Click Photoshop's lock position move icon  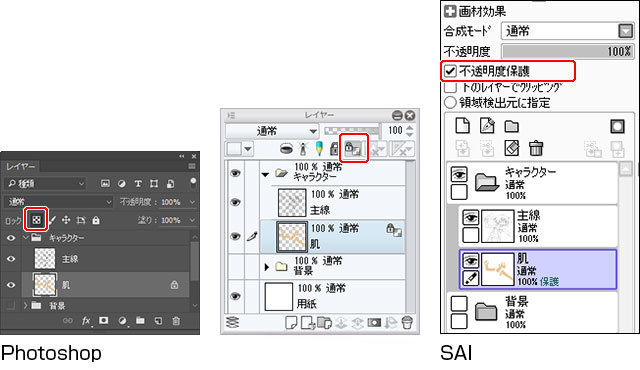pos(66,220)
